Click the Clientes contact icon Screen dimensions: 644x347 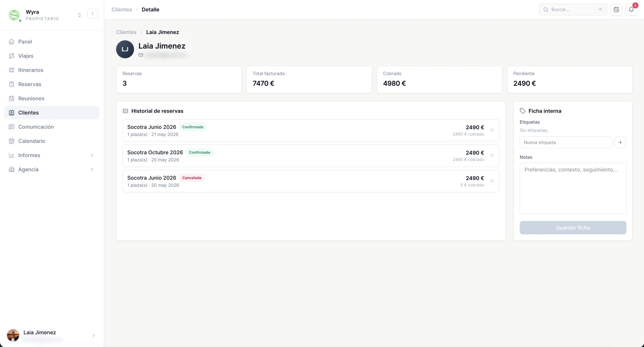coord(12,113)
